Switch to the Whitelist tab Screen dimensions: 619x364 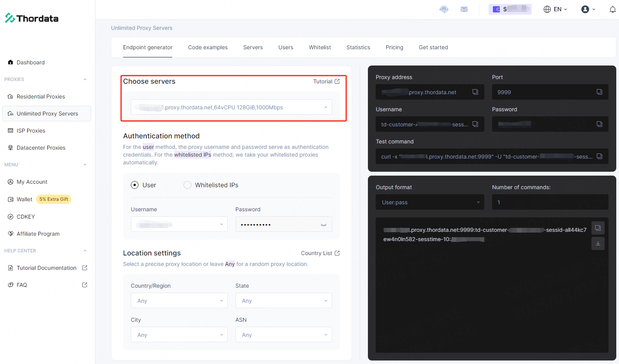[x=320, y=47]
